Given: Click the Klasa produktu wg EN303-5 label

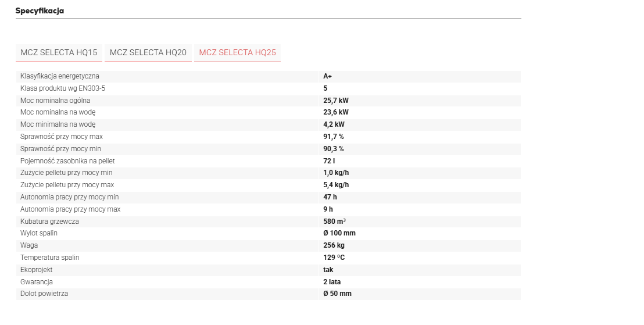Looking at the screenshot, I should 63,88.
